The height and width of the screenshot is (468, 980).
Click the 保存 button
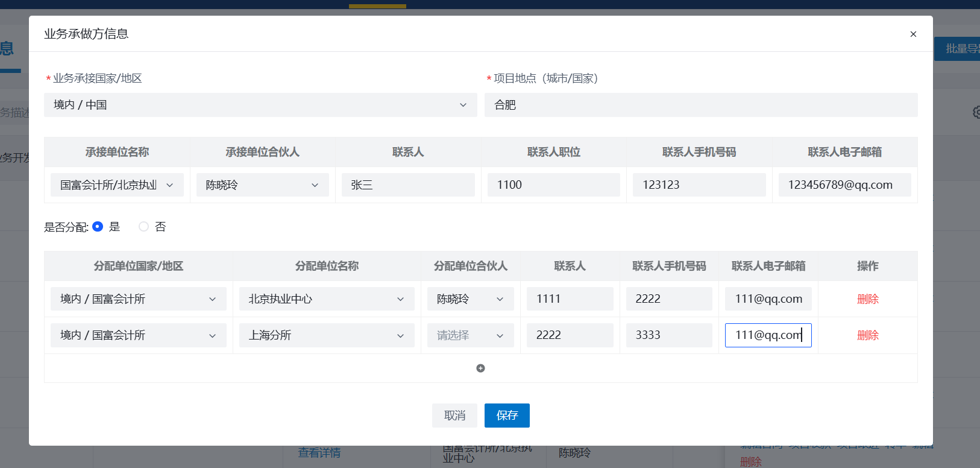[507, 416]
